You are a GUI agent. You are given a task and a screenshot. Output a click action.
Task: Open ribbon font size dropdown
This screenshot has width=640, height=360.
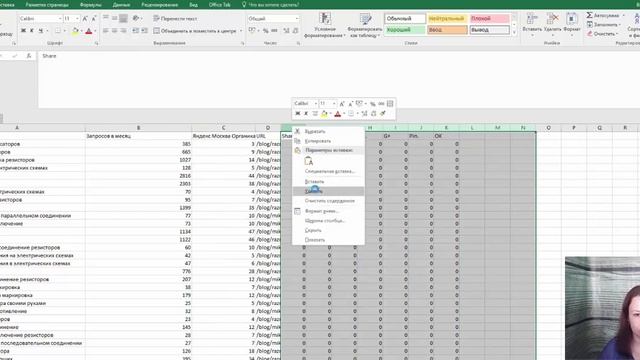click(78, 19)
